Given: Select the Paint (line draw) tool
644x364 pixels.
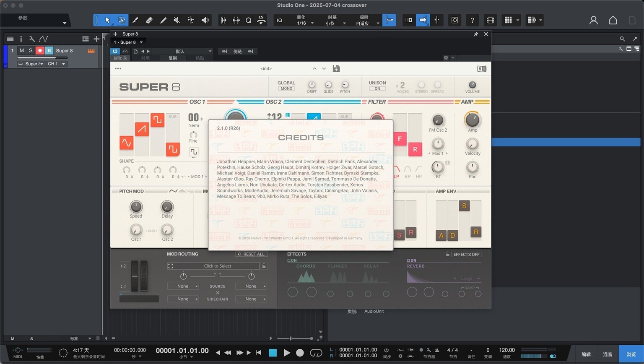Looking at the screenshot, I should (x=163, y=20).
